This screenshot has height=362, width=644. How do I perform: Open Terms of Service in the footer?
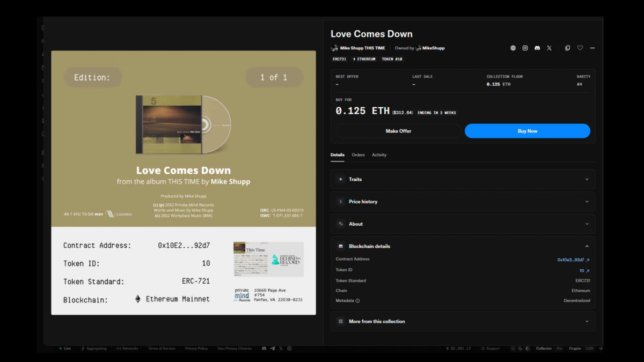[x=162, y=349]
